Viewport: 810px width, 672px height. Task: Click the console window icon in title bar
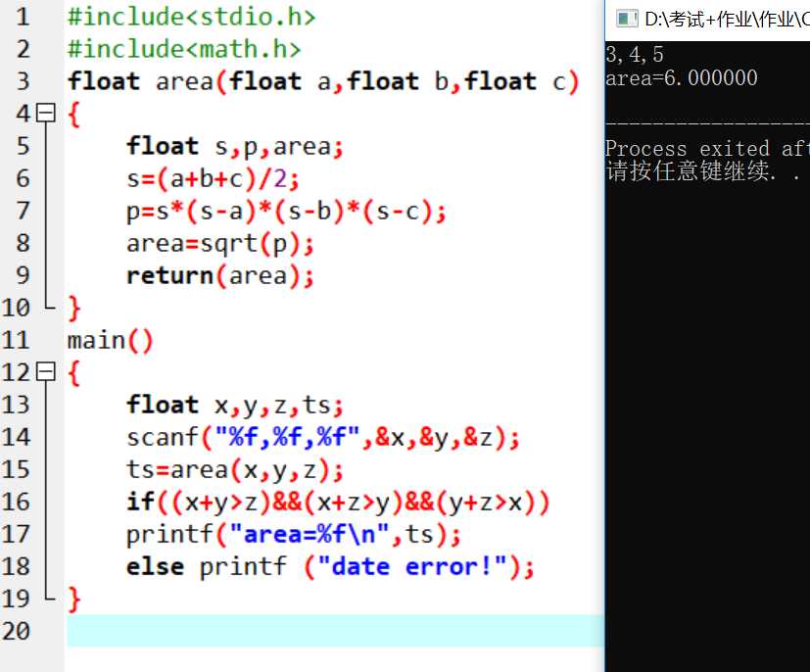pos(627,20)
